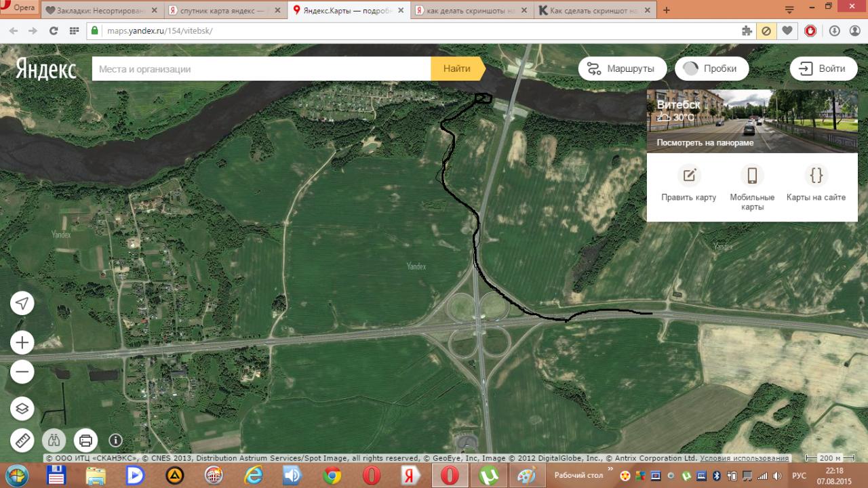
Task: Click the geolocation arrow button on the map
Action: tap(22, 303)
